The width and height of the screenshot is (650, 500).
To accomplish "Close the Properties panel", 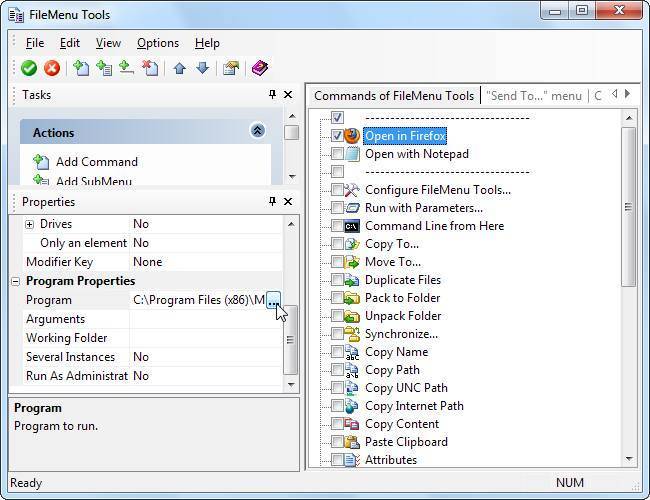I will tap(288, 201).
